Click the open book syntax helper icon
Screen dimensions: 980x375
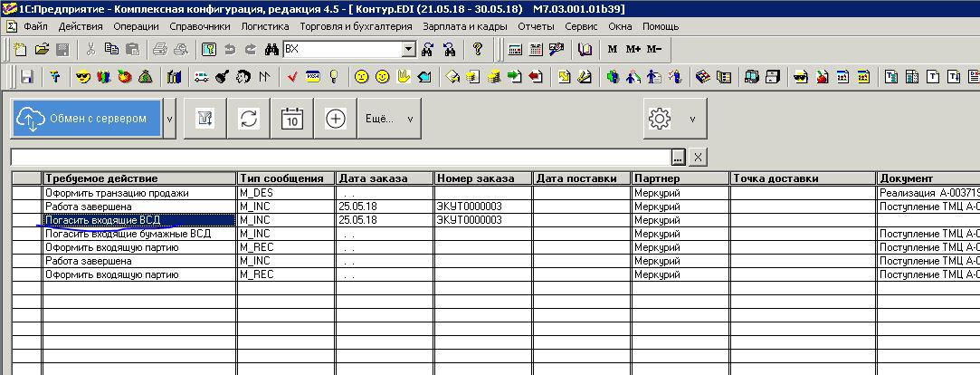click(585, 50)
